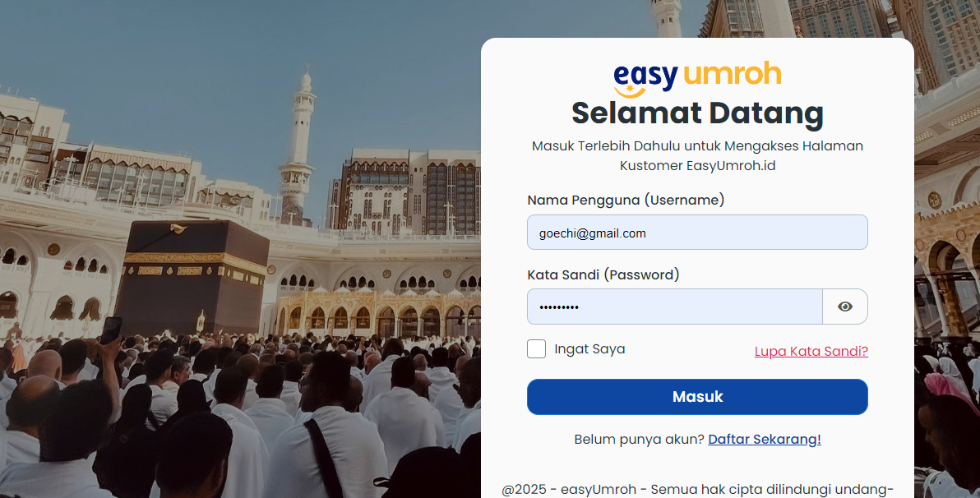Show password using the eye icon
This screenshot has height=498, width=980.
click(x=845, y=307)
